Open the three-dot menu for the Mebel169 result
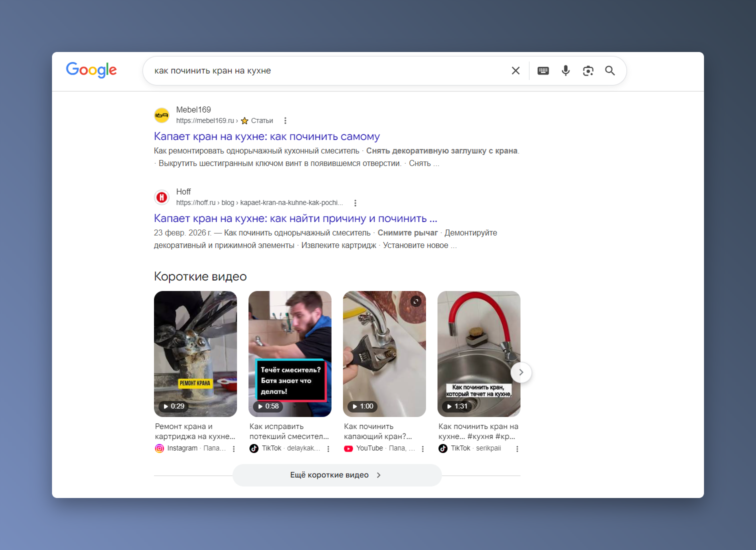 (285, 120)
